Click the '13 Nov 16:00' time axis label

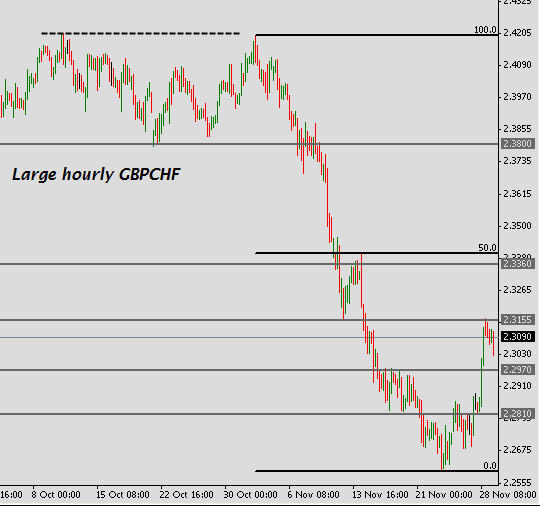pyautogui.click(x=380, y=495)
